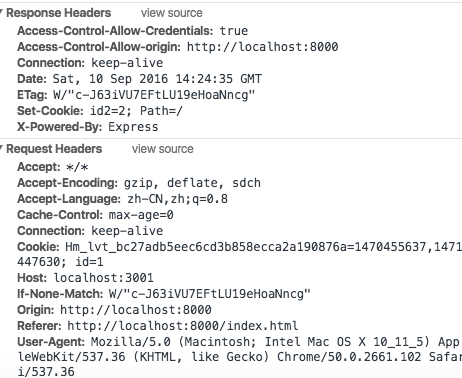Click the X-Powered-By Express header
The height and width of the screenshot is (378, 462).
point(88,127)
